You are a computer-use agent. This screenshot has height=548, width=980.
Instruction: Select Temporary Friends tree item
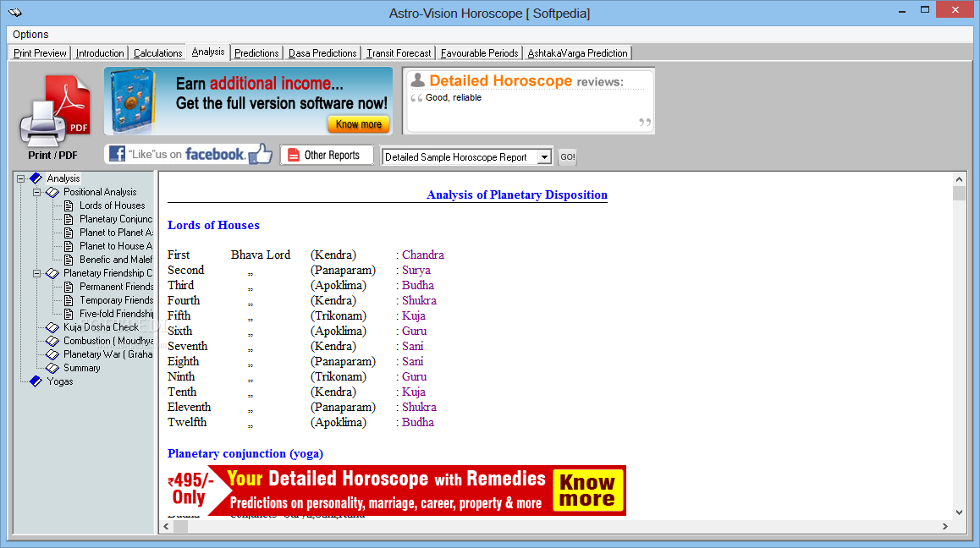tap(116, 300)
